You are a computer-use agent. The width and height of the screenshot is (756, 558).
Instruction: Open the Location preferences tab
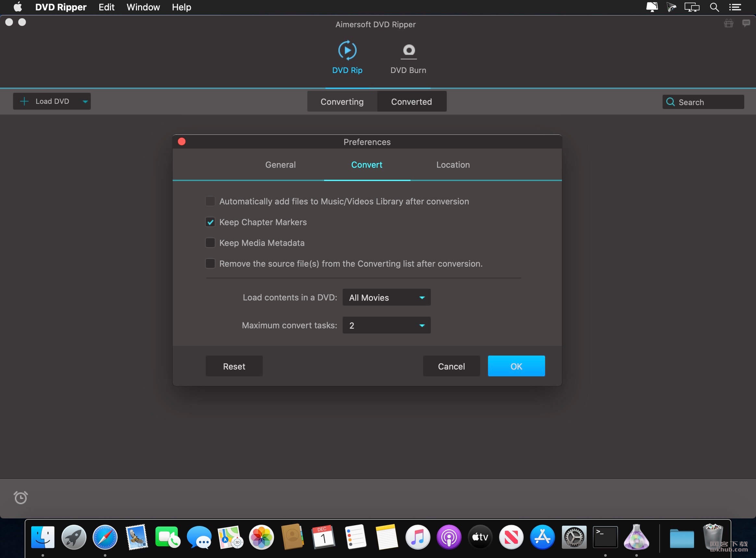[x=453, y=165]
